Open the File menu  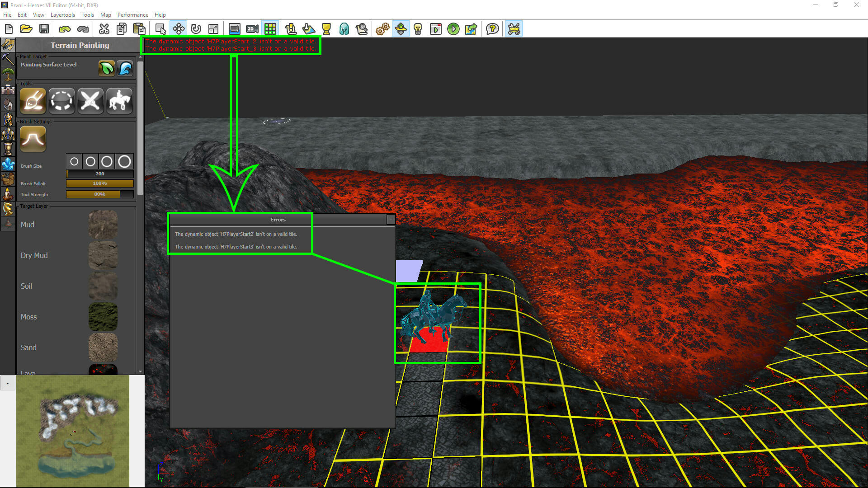click(7, 15)
